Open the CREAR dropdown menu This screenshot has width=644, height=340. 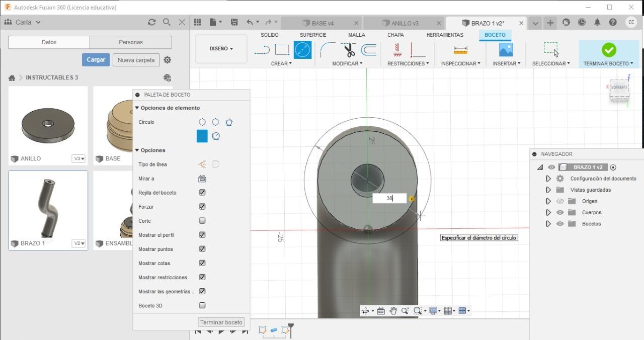pyautogui.click(x=281, y=63)
